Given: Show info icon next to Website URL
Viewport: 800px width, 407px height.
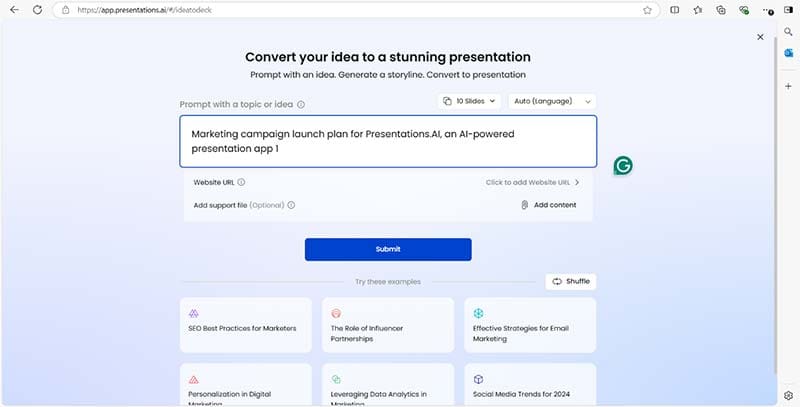Looking at the screenshot, I should [x=241, y=182].
